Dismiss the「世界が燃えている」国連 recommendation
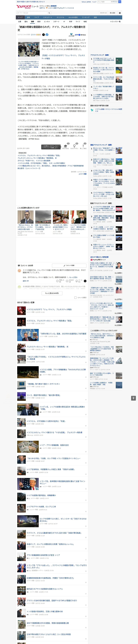Viewport: 138px width, 644px height. click(x=86, y=340)
